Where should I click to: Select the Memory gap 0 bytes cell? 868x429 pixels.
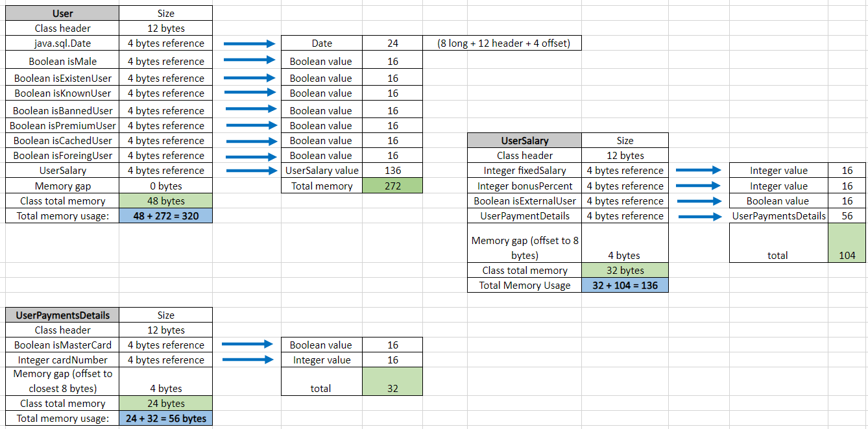[x=165, y=185]
